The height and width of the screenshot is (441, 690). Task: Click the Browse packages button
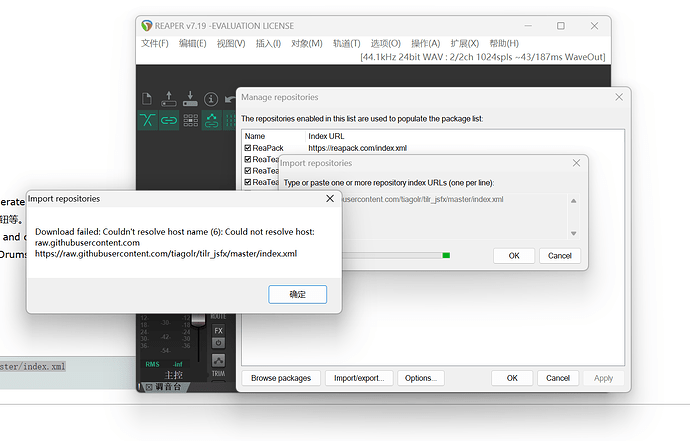tap(281, 378)
